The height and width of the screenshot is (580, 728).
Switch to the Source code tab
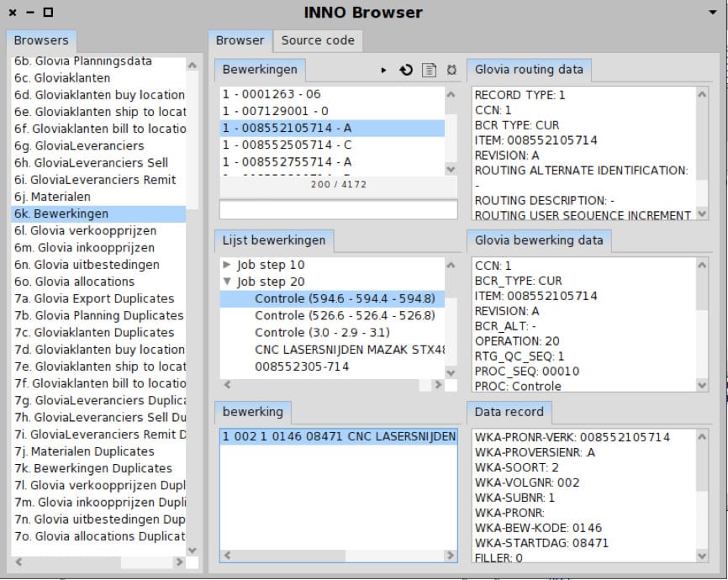click(318, 40)
